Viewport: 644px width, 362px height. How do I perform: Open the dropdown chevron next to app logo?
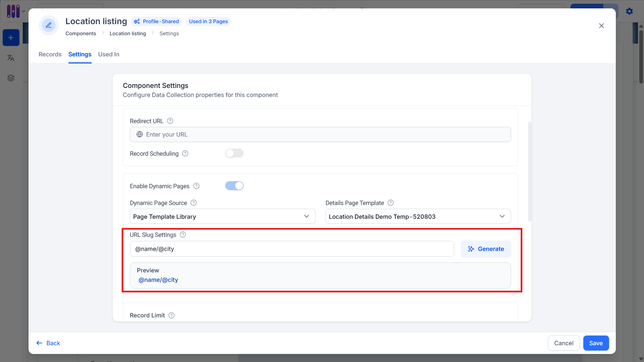coord(23,11)
